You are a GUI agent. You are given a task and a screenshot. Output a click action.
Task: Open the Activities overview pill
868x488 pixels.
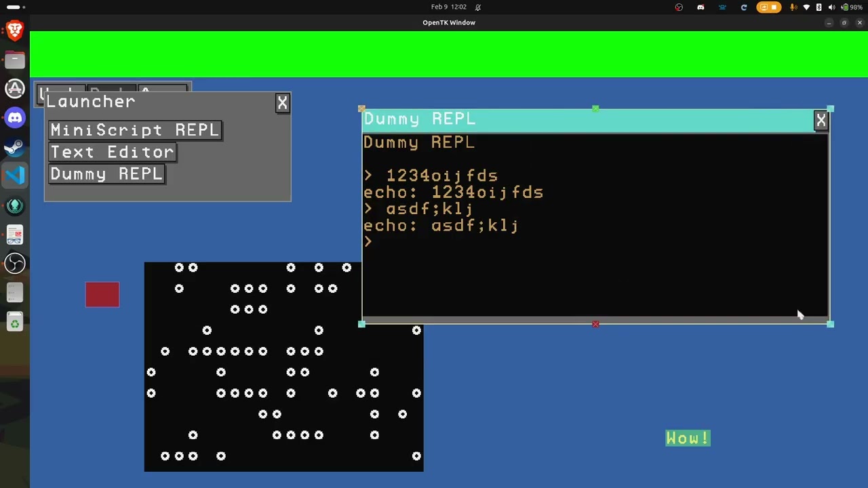tap(16, 7)
